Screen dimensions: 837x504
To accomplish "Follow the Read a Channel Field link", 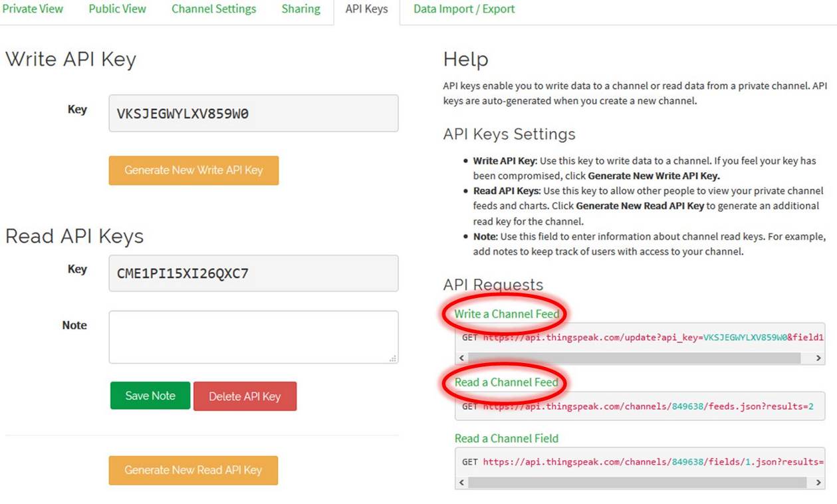I will [506, 438].
